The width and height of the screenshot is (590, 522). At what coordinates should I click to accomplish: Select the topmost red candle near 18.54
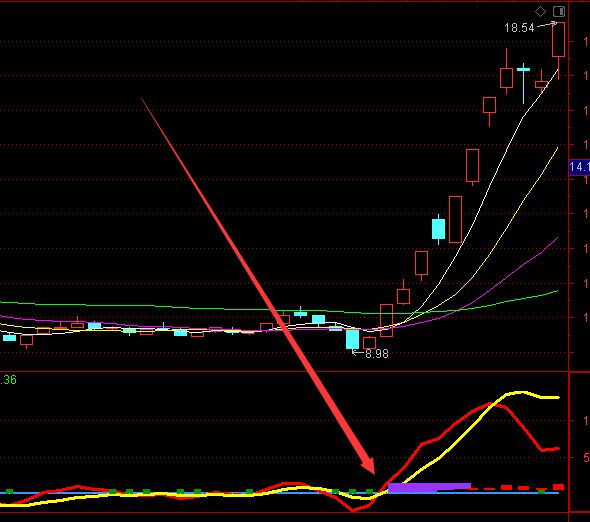558,40
